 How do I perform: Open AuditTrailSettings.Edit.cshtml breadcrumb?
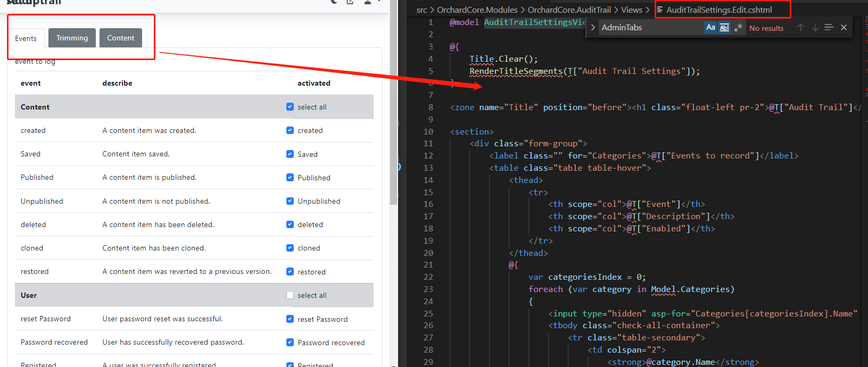coord(719,10)
